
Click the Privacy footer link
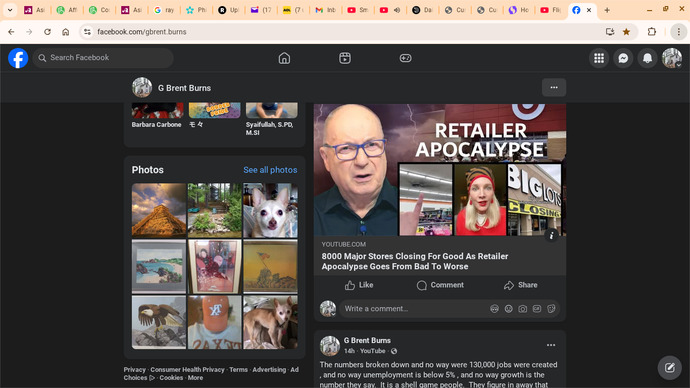(135, 370)
